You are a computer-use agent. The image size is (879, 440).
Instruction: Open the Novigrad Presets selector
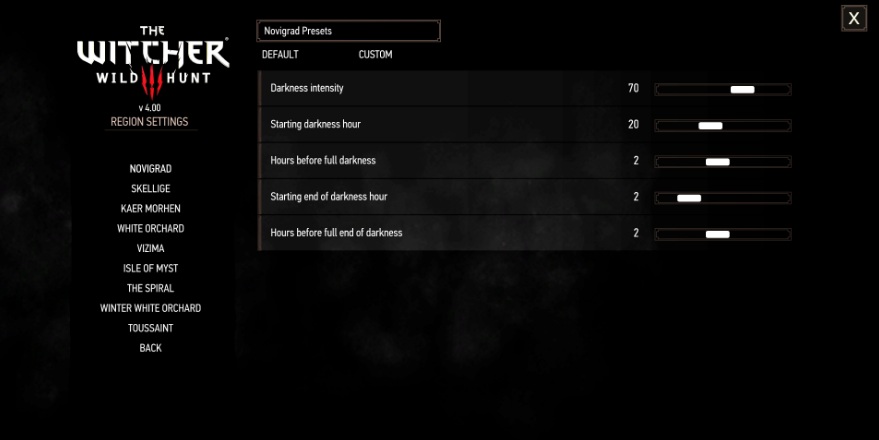(348, 31)
